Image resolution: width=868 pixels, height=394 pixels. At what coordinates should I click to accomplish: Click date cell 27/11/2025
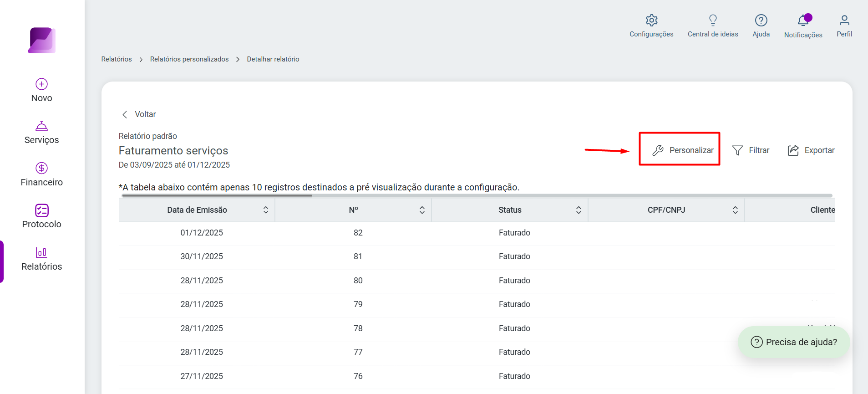(202, 376)
